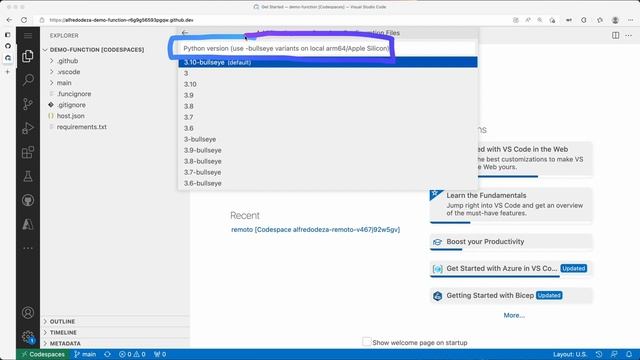Click the Synchronize Changes status icon

107,354
